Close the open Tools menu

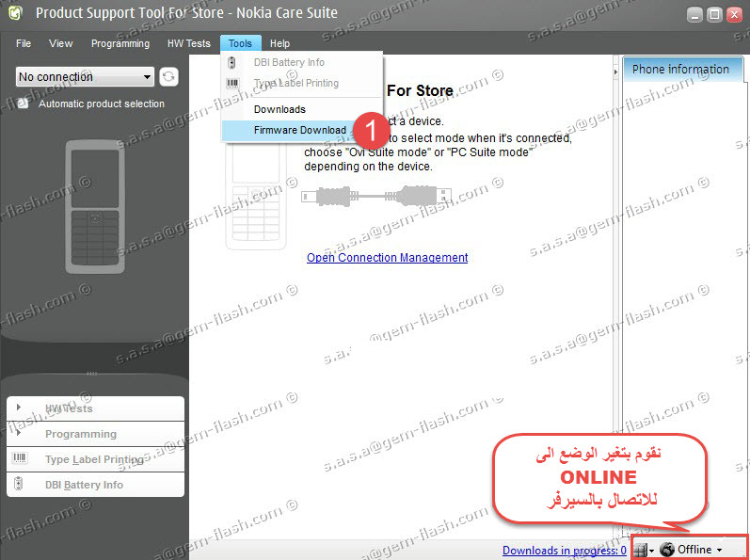240,43
